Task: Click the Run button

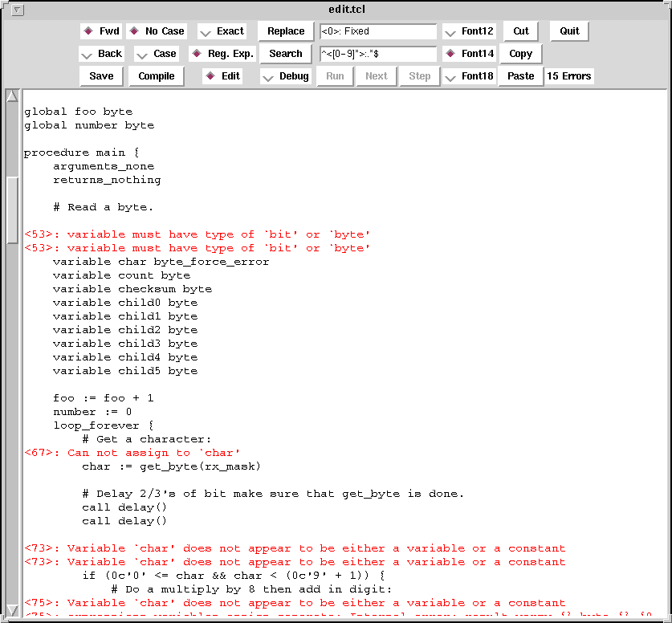Action: pyautogui.click(x=335, y=75)
